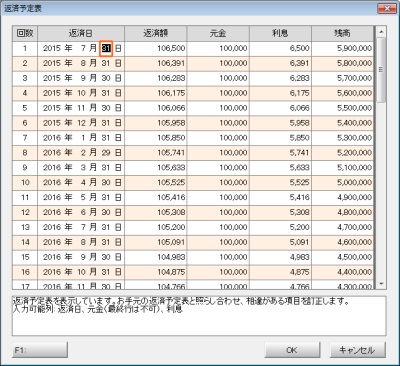Click the scrollbar up arrow

[x=381, y=32]
